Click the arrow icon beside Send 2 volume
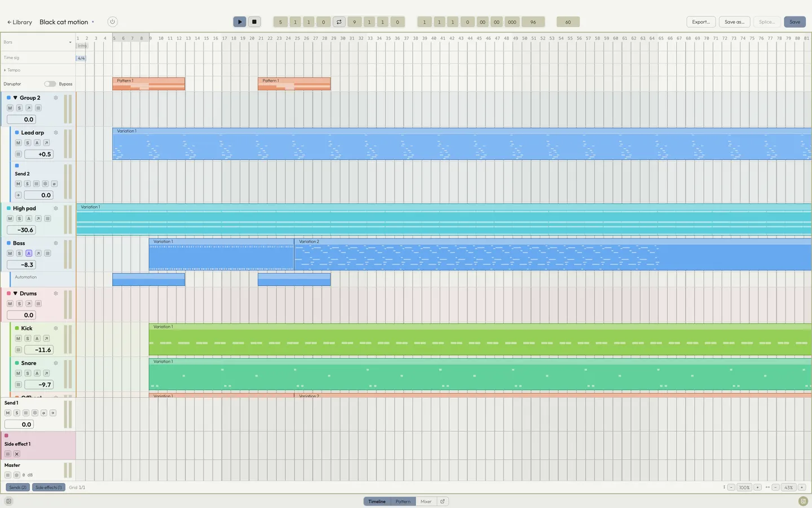Viewport: 812px width, 508px height. tap(18, 195)
